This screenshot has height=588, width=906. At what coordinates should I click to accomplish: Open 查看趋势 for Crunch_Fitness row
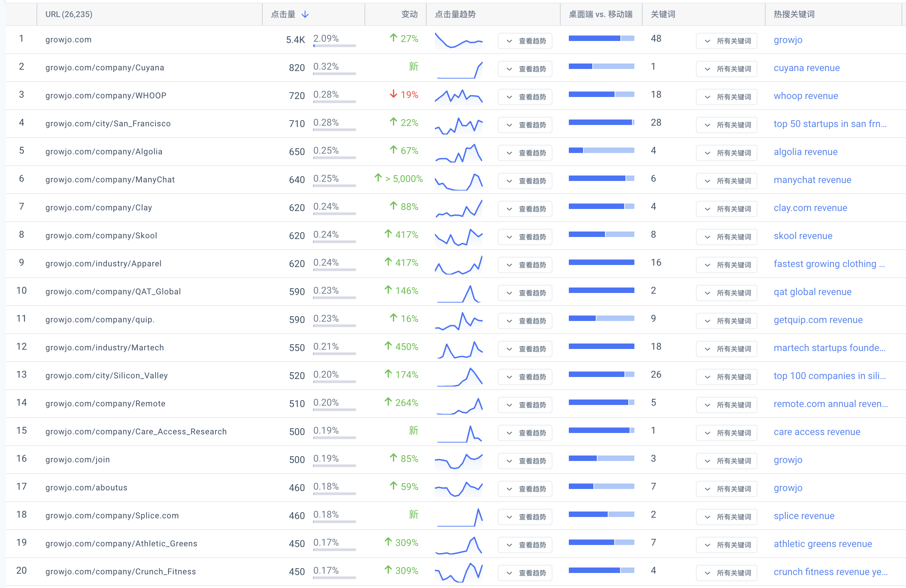(x=525, y=573)
